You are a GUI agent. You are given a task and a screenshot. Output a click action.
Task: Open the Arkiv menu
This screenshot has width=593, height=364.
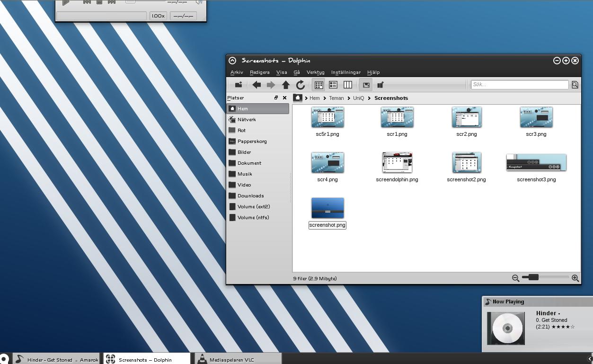[x=237, y=72]
